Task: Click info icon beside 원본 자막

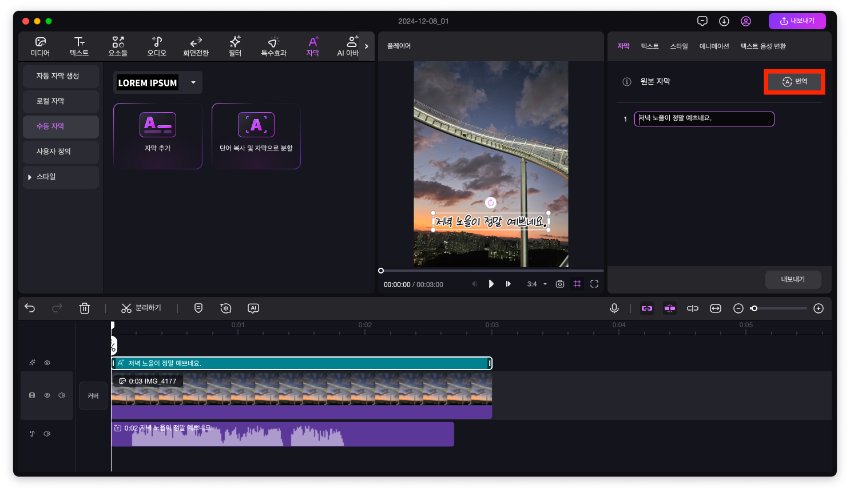Action: (x=627, y=82)
